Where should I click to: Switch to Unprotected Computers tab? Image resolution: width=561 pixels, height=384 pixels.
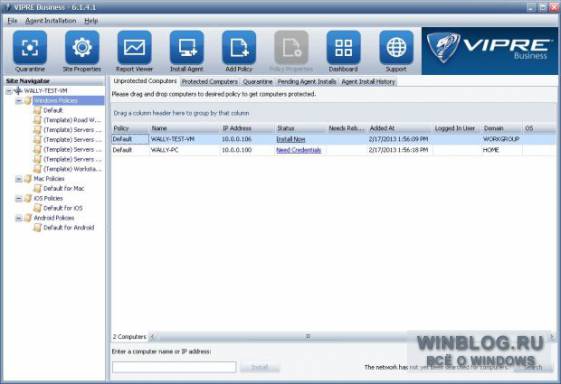145,81
